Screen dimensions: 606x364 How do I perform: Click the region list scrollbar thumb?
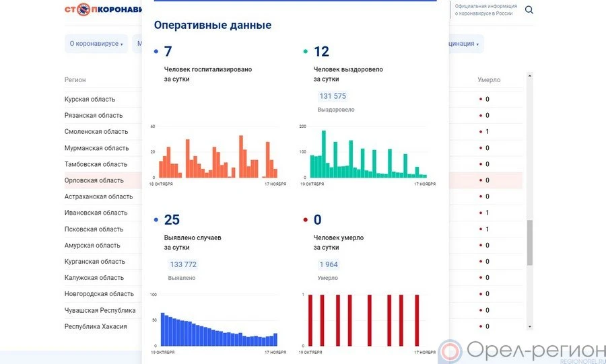529,242
